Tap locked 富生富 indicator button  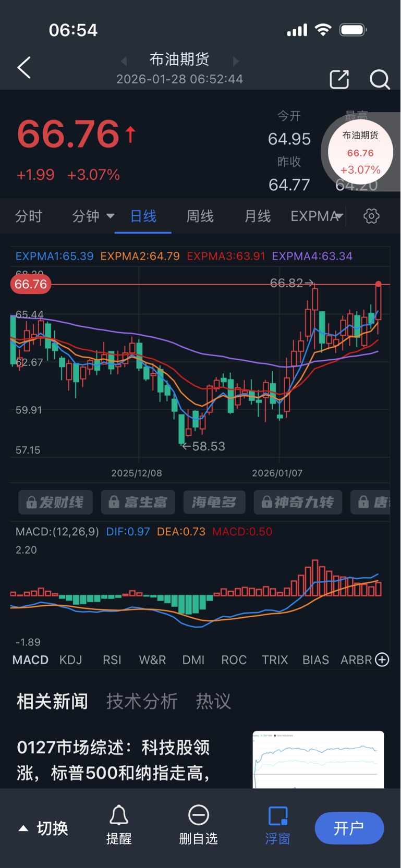coord(138,502)
